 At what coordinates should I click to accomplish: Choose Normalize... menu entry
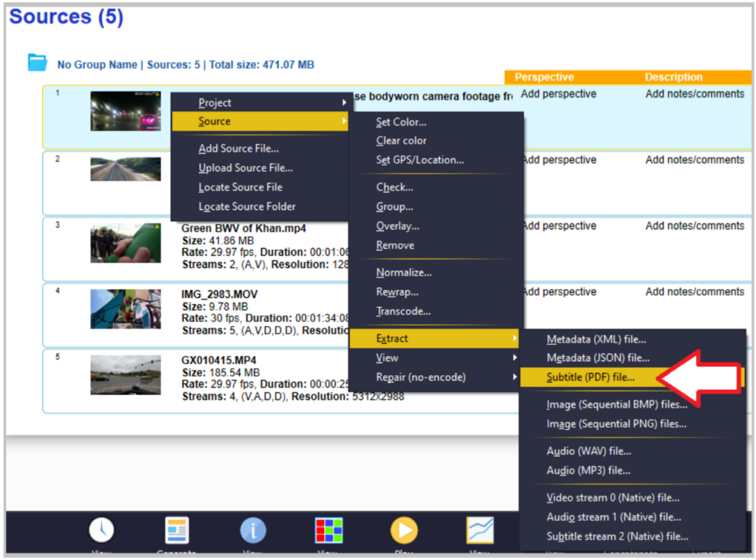pyautogui.click(x=436, y=273)
